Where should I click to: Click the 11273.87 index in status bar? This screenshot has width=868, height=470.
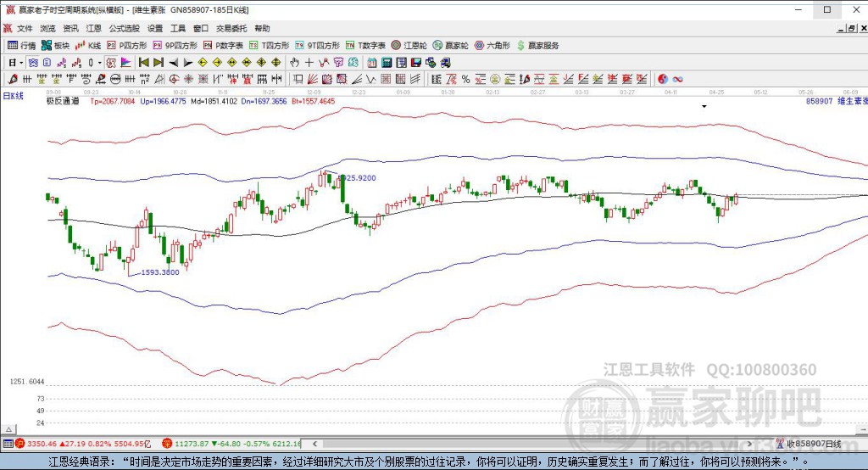point(191,444)
